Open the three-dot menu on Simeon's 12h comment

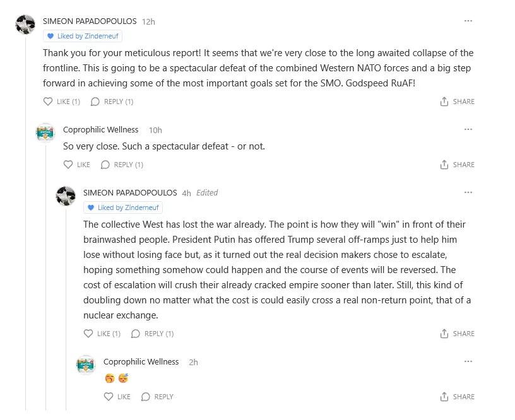[468, 21]
